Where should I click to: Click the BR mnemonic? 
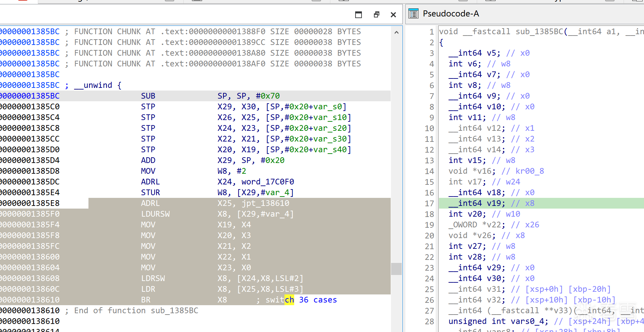click(x=146, y=300)
